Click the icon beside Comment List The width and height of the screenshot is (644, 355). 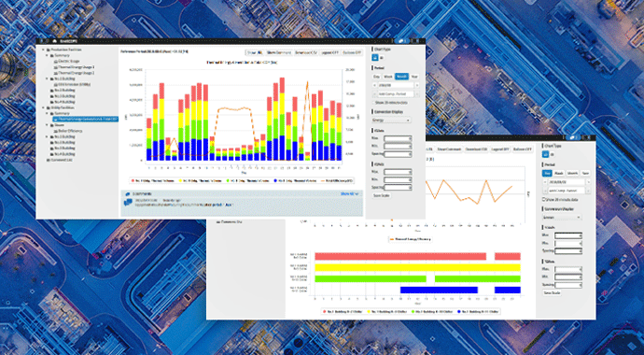(x=48, y=160)
